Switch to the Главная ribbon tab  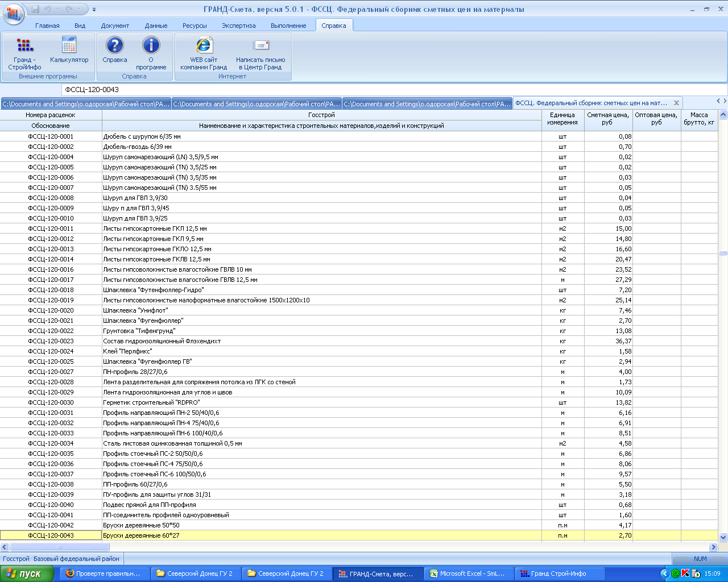point(47,26)
